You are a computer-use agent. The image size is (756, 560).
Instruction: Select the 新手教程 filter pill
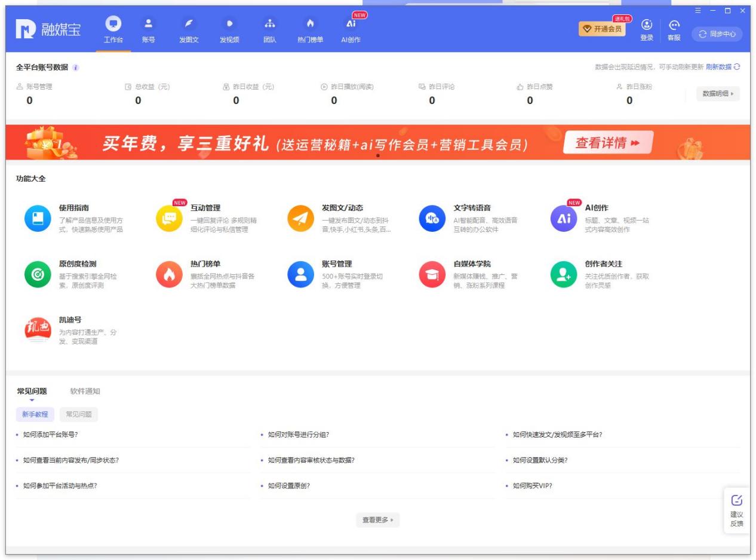coord(35,414)
